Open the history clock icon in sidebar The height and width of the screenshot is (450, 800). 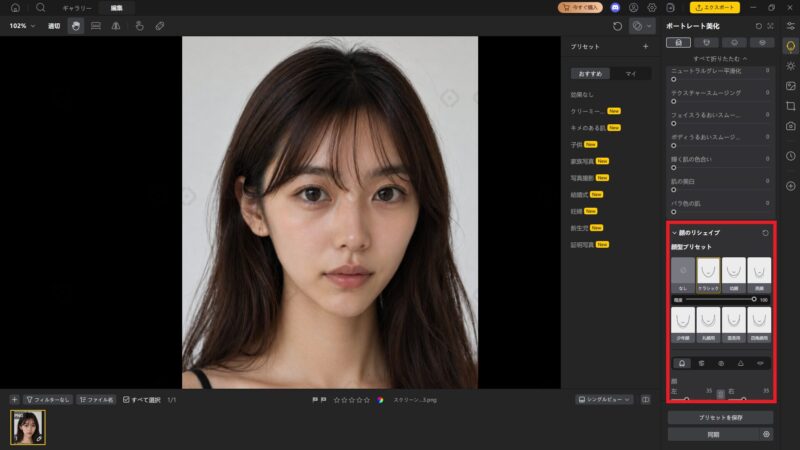(x=790, y=156)
